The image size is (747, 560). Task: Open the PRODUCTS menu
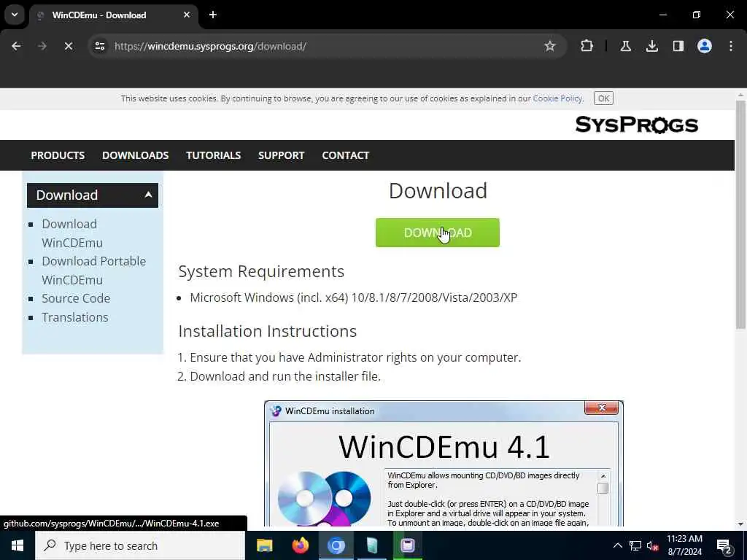point(58,155)
